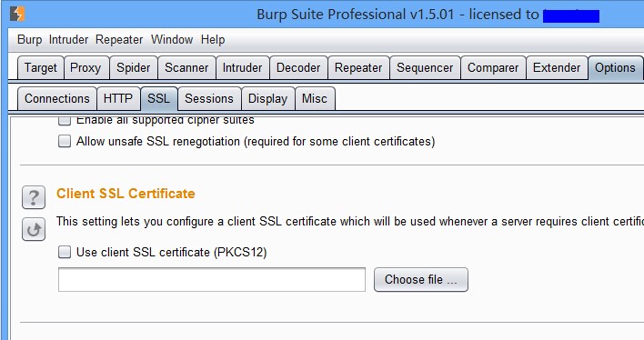Switch to the Sequencer tab
The height and width of the screenshot is (340, 644).
pyautogui.click(x=425, y=68)
